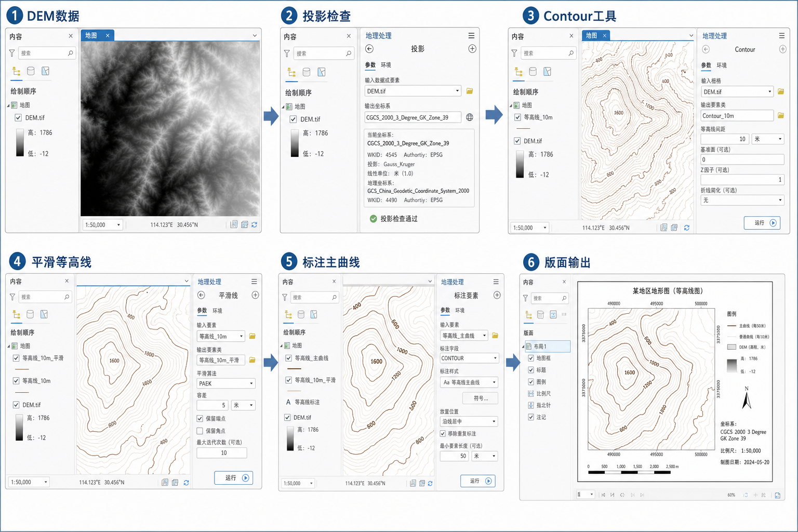Toggle 等高线_主曲线 layer checkbox in 标注主曲线 contents

[288, 358]
